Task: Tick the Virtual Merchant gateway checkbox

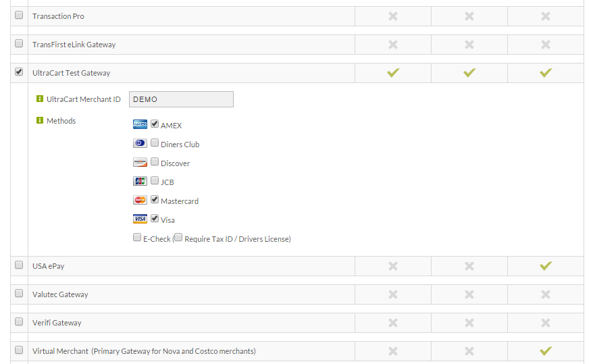Action: tap(19, 350)
